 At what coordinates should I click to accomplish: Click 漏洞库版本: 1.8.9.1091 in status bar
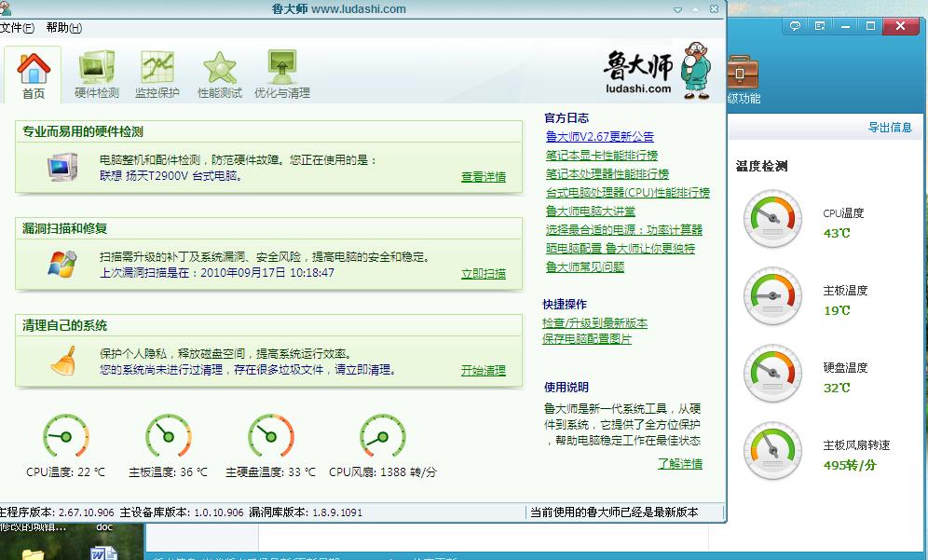pos(306,512)
